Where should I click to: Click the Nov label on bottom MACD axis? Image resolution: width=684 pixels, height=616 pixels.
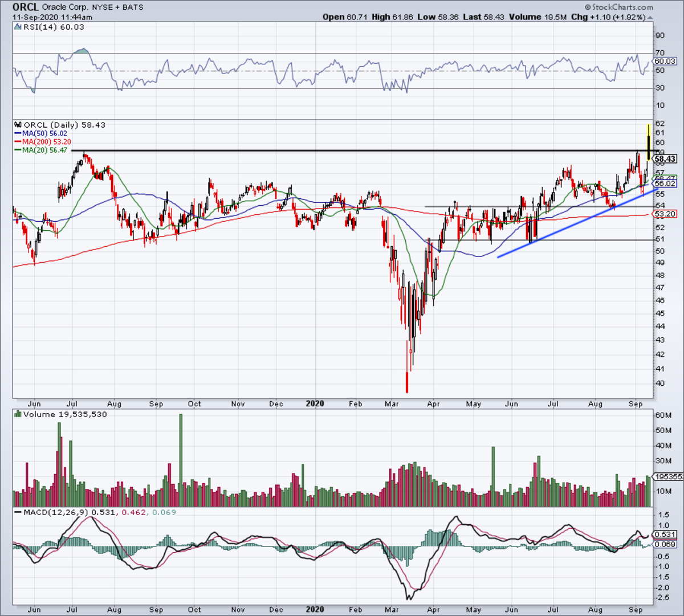click(238, 610)
